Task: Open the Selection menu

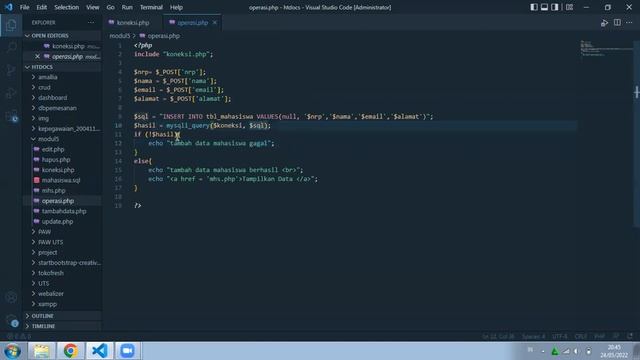Action: point(67,7)
